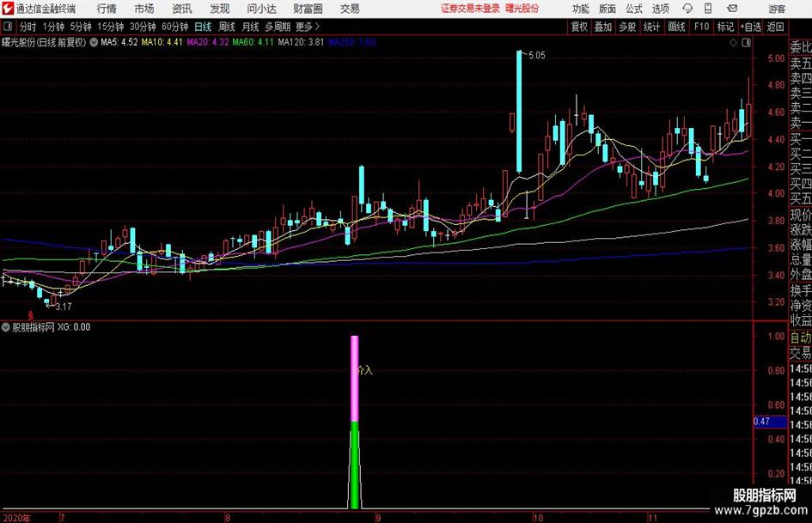Open the 资讯 menu
Image resolution: width=812 pixels, height=523 pixels.
182,9
